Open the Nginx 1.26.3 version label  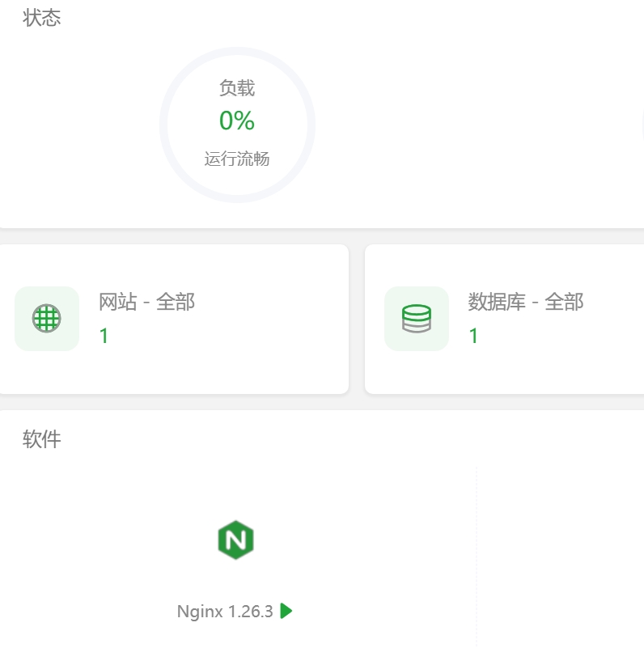coord(225,612)
